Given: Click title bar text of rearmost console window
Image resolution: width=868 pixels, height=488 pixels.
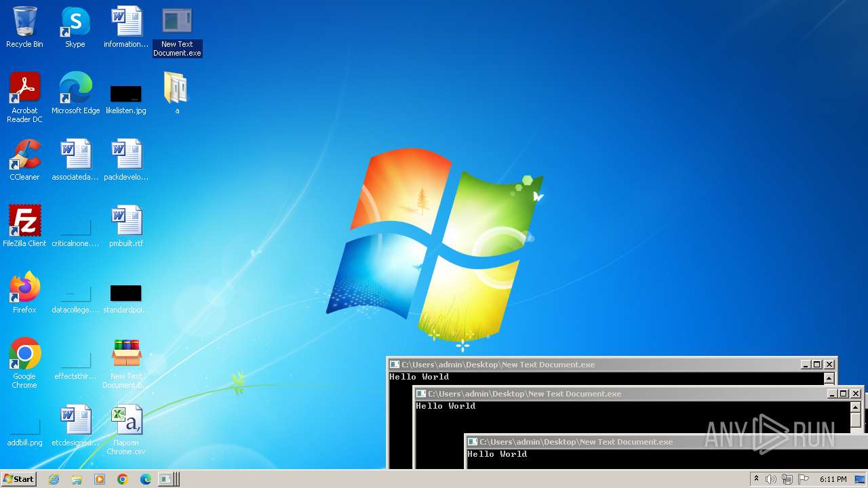Looking at the screenshot, I should point(498,365).
